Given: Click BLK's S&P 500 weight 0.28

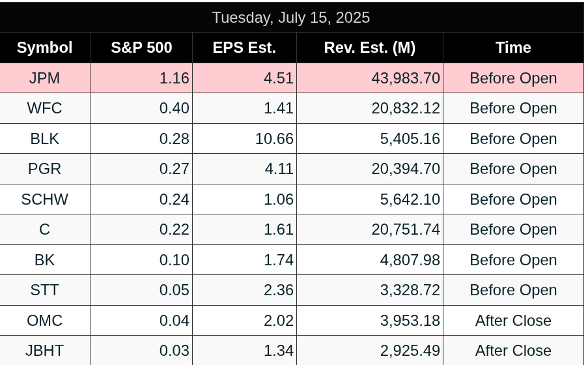Looking at the screenshot, I should pos(175,139).
